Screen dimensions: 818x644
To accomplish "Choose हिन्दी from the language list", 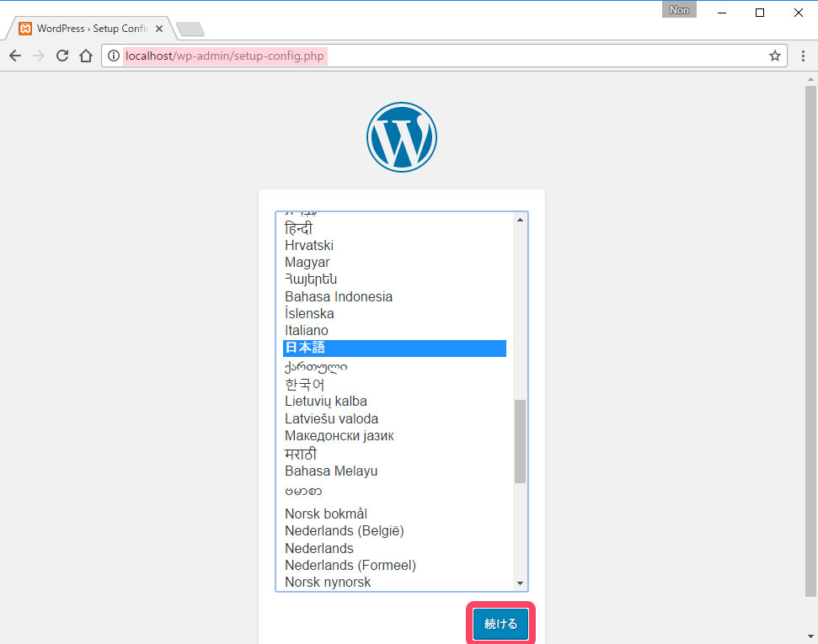I will [394, 228].
